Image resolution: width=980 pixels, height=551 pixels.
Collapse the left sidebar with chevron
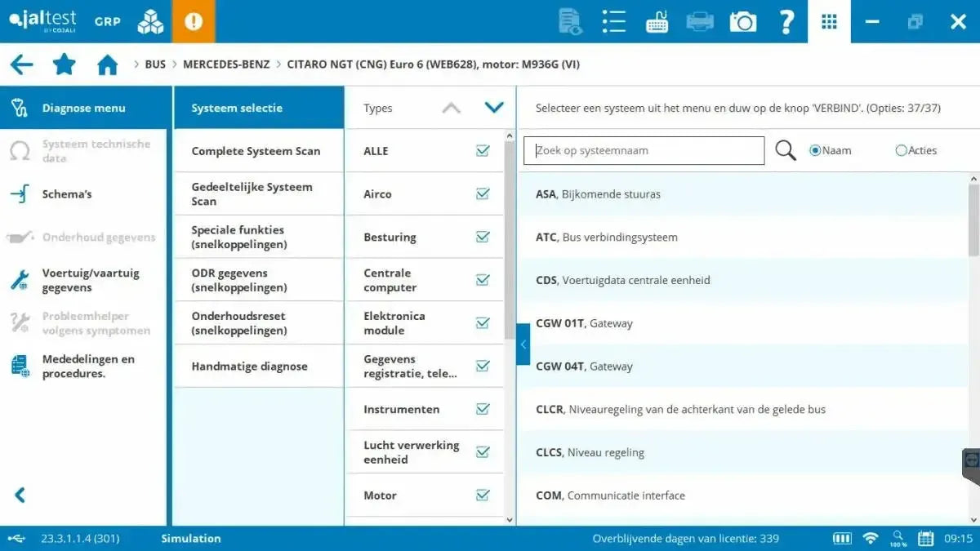[x=20, y=495]
